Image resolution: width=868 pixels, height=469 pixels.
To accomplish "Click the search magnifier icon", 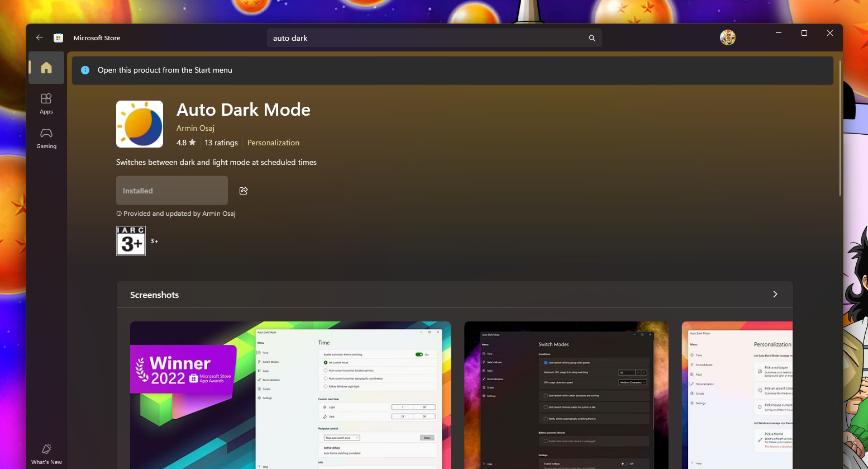I will (x=592, y=38).
